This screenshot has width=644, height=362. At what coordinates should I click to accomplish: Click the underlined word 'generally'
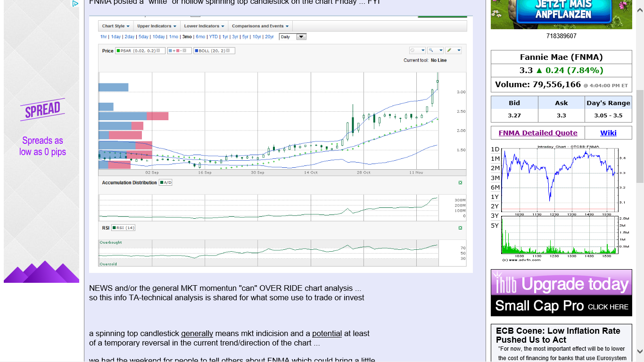197,333
